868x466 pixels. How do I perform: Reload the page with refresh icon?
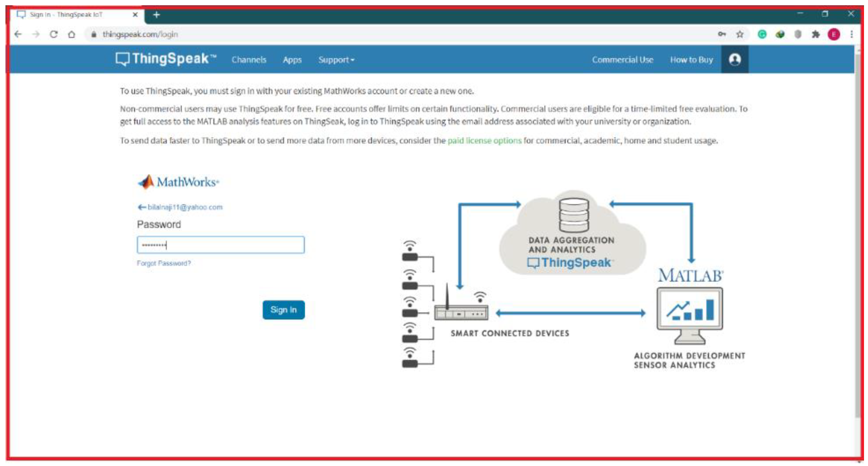pos(54,34)
